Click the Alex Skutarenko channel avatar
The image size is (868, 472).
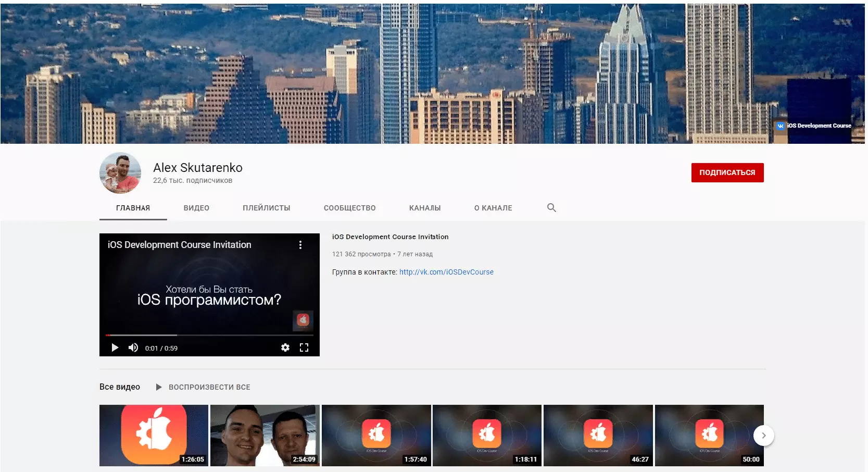pos(120,173)
